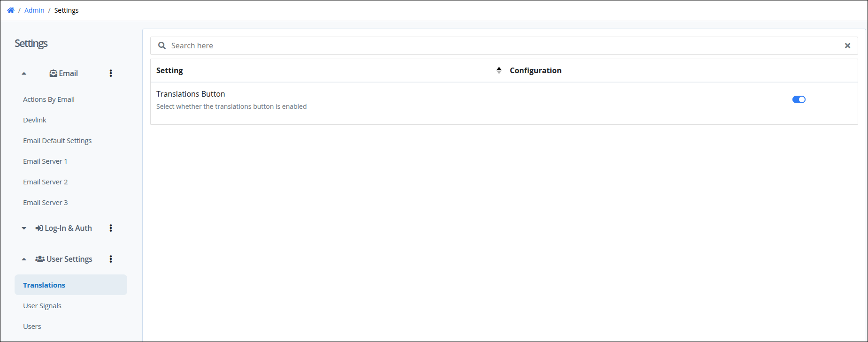Click the search magnifier icon
The width and height of the screenshot is (868, 342).
[x=162, y=46]
